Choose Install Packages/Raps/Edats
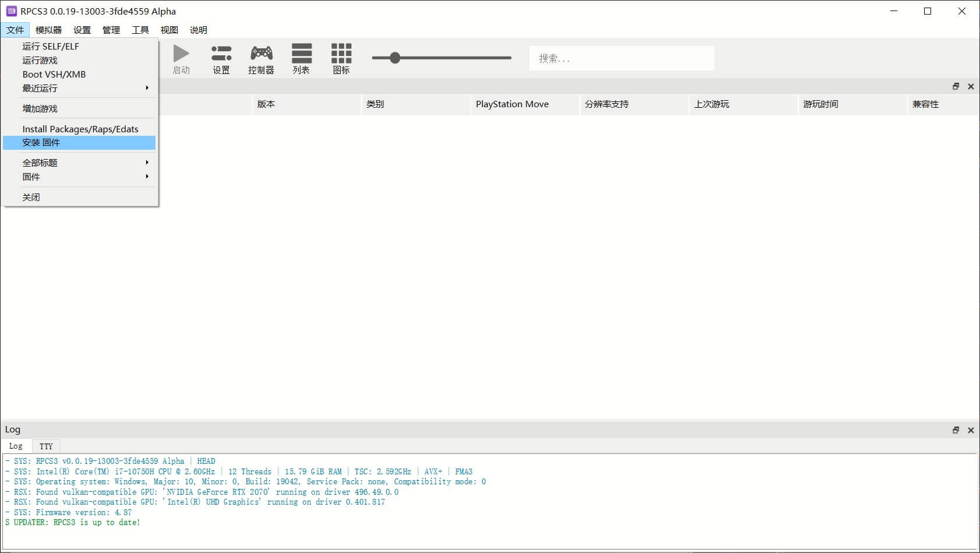980x553 pixels. [80, 129]
